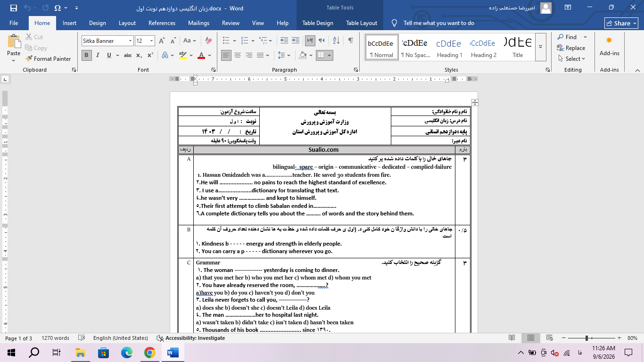Toggle the Align Left button
The width and height of the screenshot is (644, 362).
226,55
